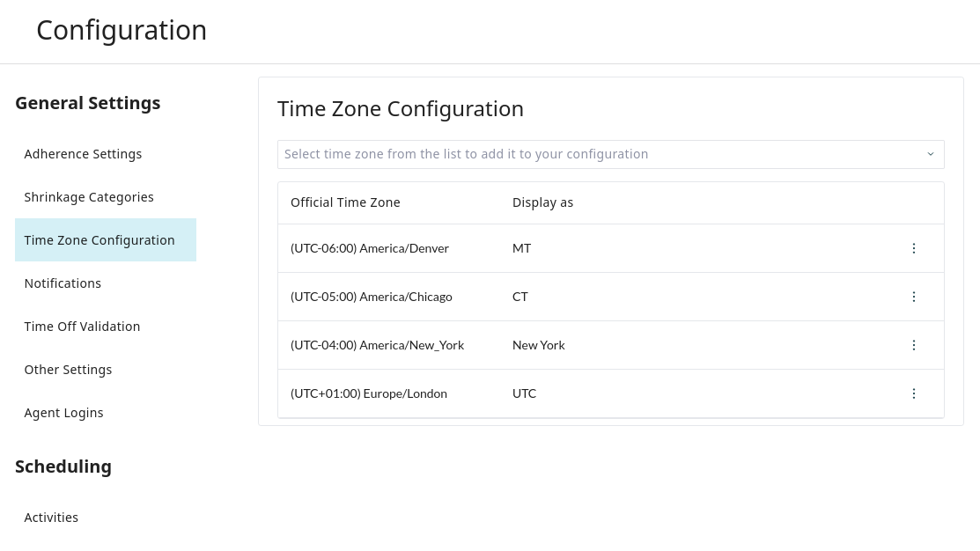Select the New York display name
The height and width of the screenshot is (551, 980).
coord(539,345)
